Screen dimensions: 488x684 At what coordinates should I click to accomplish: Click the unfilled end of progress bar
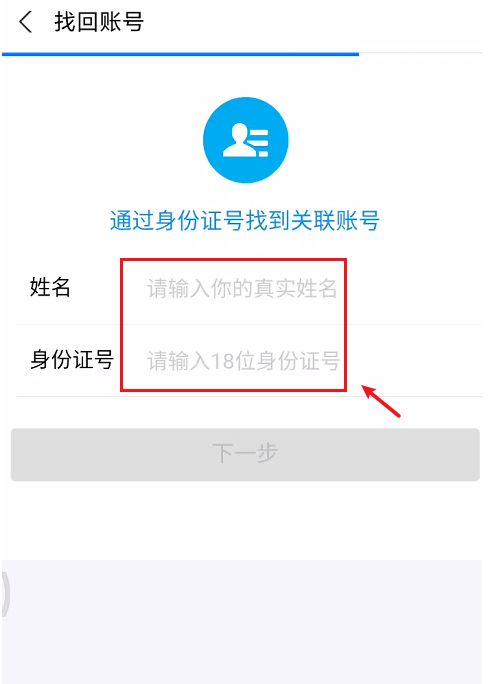[x=420, y=54]
